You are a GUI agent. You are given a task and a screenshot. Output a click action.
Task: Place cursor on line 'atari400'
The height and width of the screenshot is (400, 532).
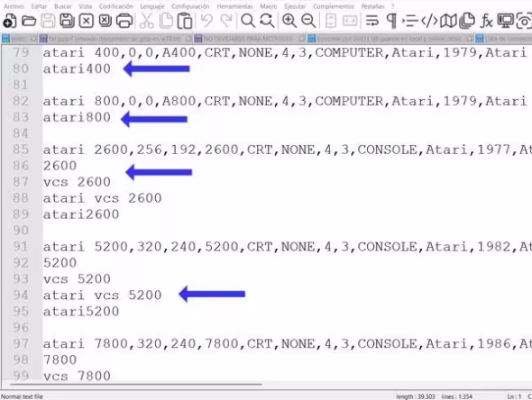(77, 68)
